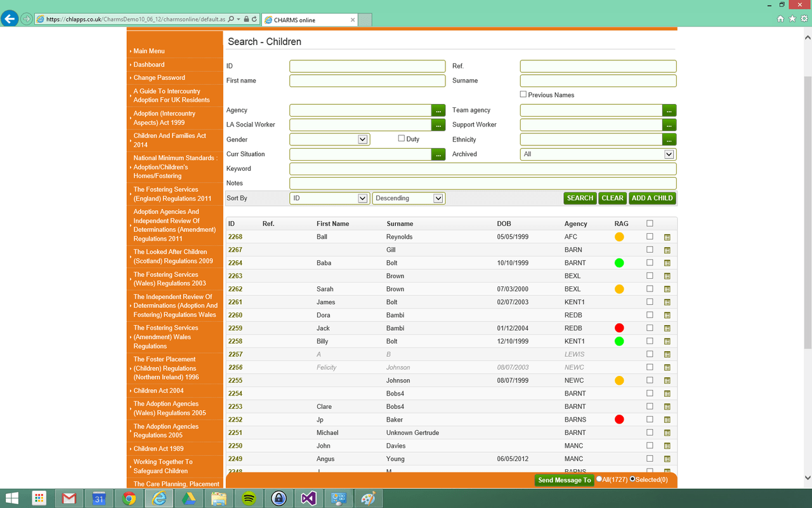
Task: Close the CHARMS online tab
Action: point(353,20)
